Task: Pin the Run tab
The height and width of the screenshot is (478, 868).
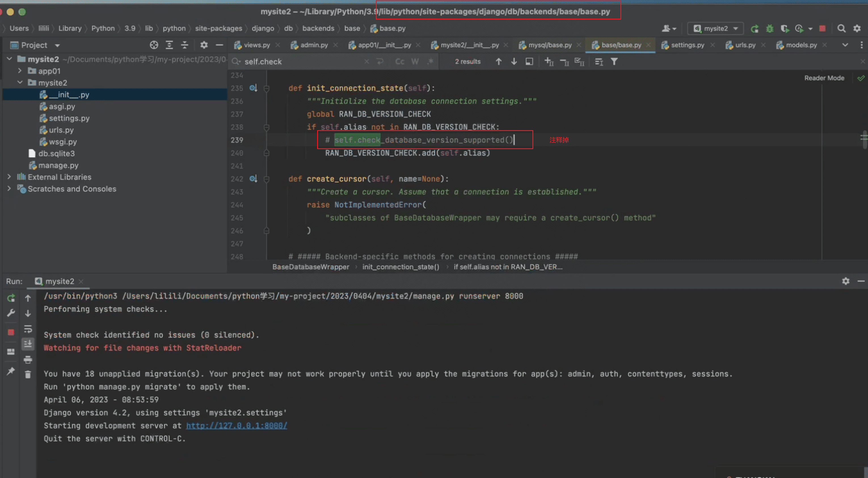Action: (11, 371)
